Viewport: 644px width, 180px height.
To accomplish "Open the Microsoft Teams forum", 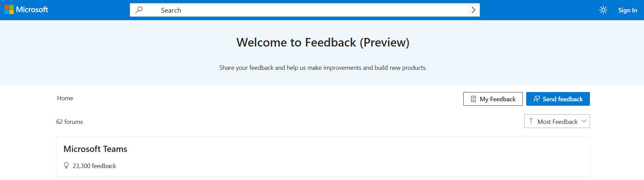I will coord(95,149).
